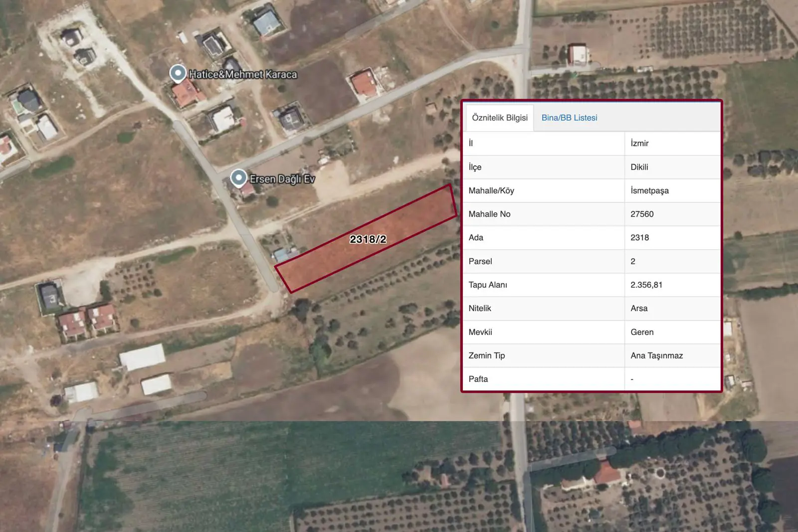Select the 2318/2 parcel label
798x532 pixels.
pos(368,239)
